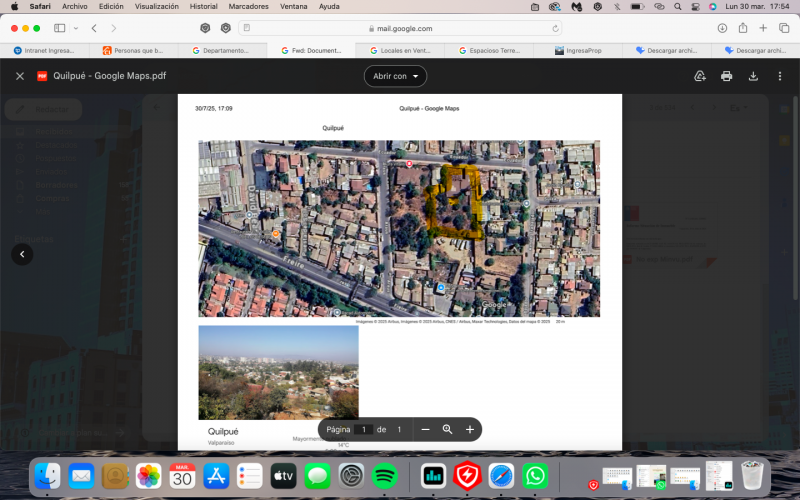This screenshot has width=800, height=500.
Task: Click the page number input field
Action: coord(365,429)
